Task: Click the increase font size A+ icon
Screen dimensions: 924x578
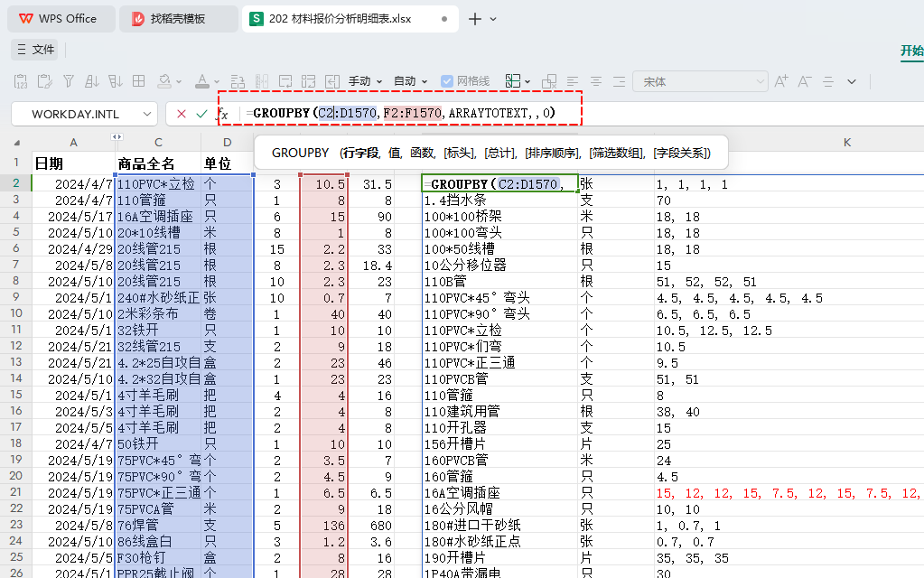Action: click(x=781, y=81)
